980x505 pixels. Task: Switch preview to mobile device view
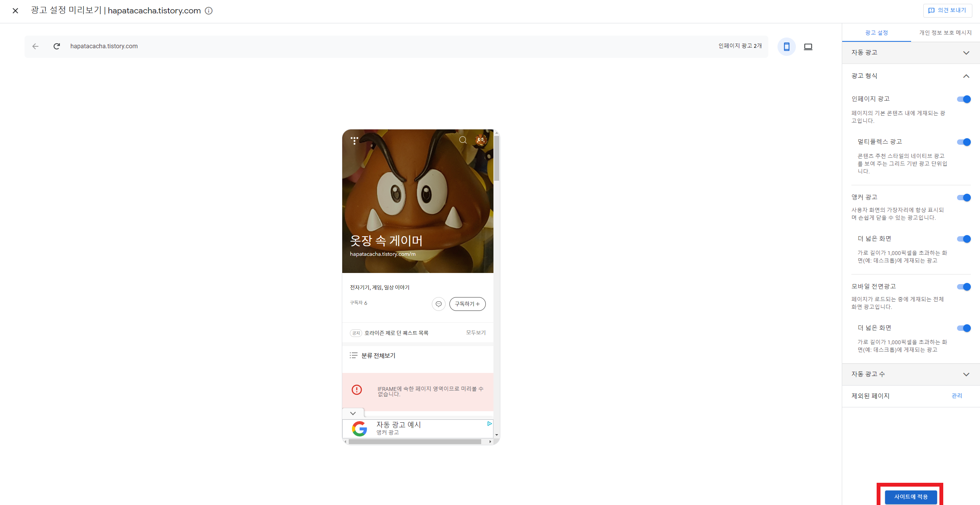[787, 47]
